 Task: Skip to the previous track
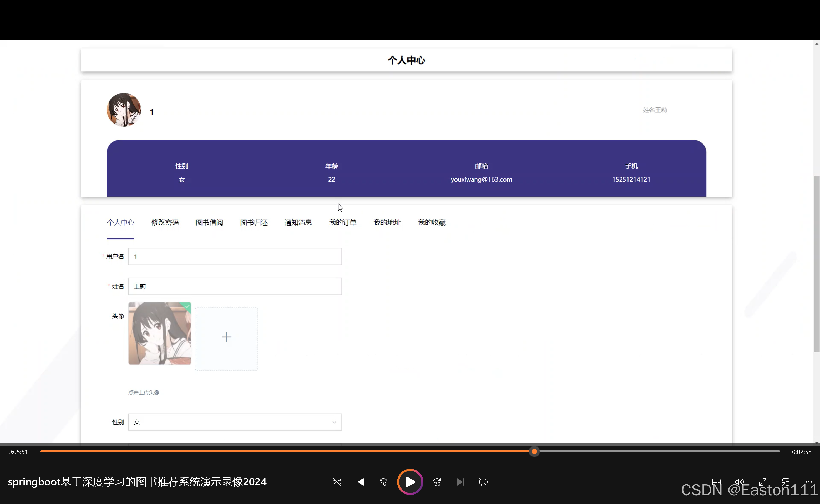(360, 482)
